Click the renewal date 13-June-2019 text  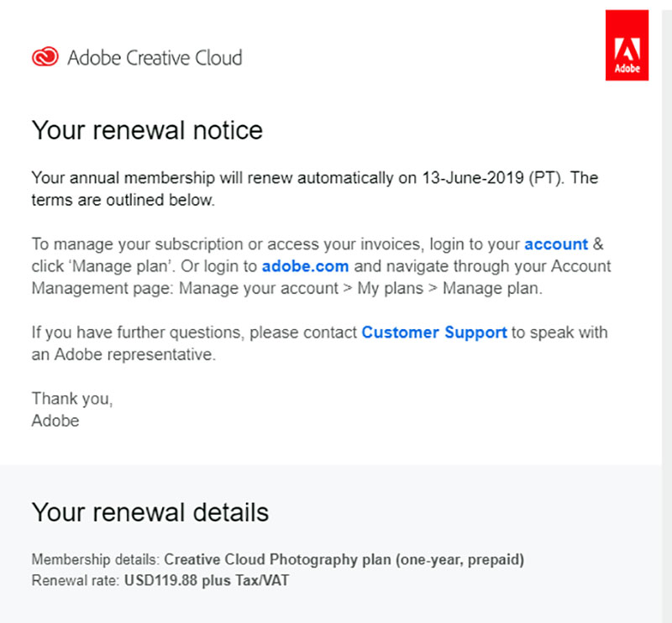[x=473, y=178]
